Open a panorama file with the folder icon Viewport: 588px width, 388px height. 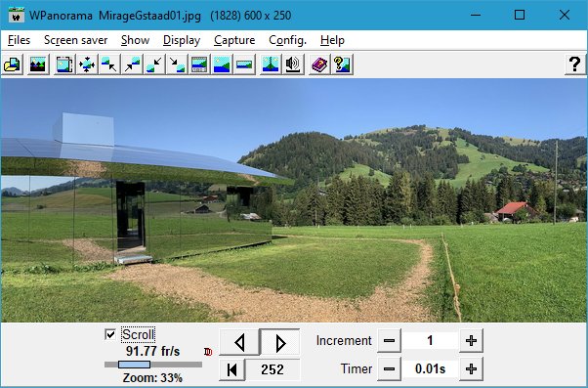12,65
